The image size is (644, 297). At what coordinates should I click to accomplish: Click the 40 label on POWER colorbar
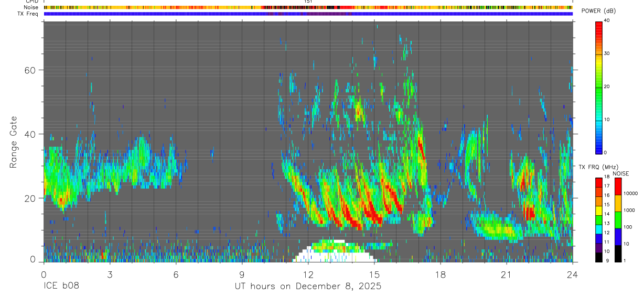[608, 21]
